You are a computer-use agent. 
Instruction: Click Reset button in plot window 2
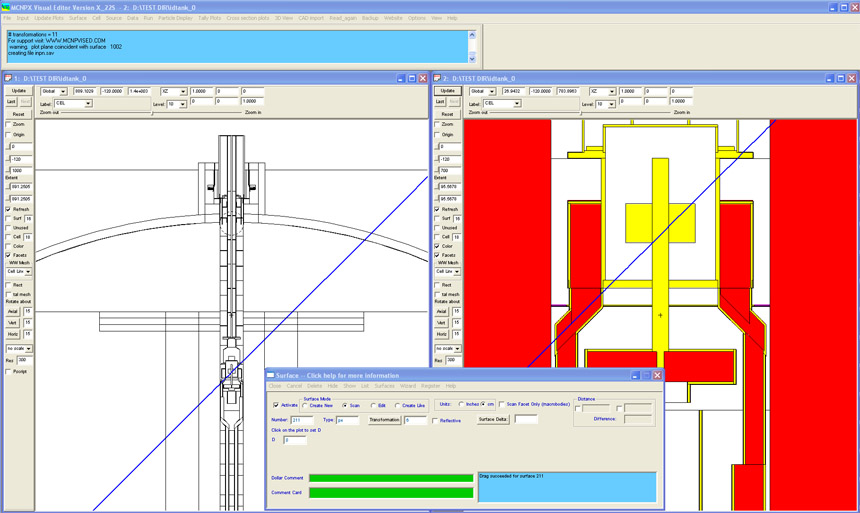448,114
